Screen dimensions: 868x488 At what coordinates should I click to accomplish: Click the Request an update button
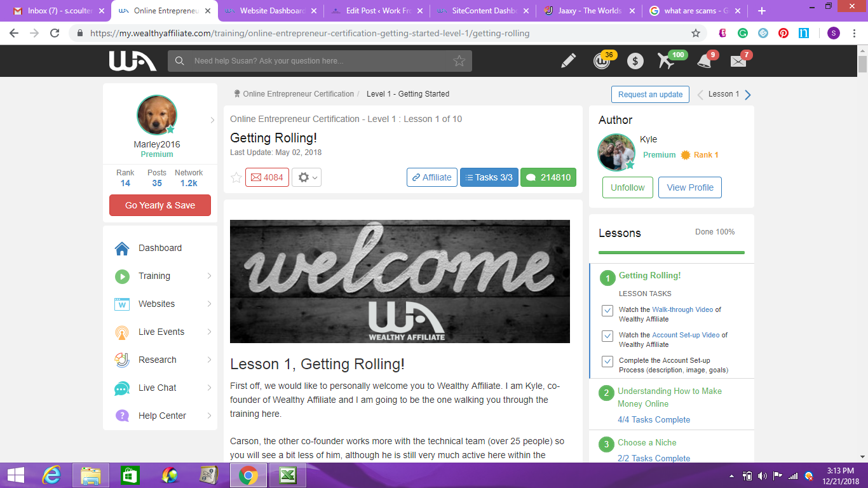pyautogui.click(x=650, y=94)
